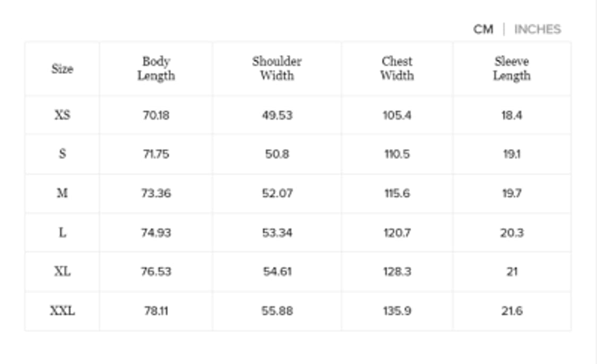The image size is (597, 364).
Task: Click the 52.07 shoulder width cell
Action: click(x=277, y=193)
